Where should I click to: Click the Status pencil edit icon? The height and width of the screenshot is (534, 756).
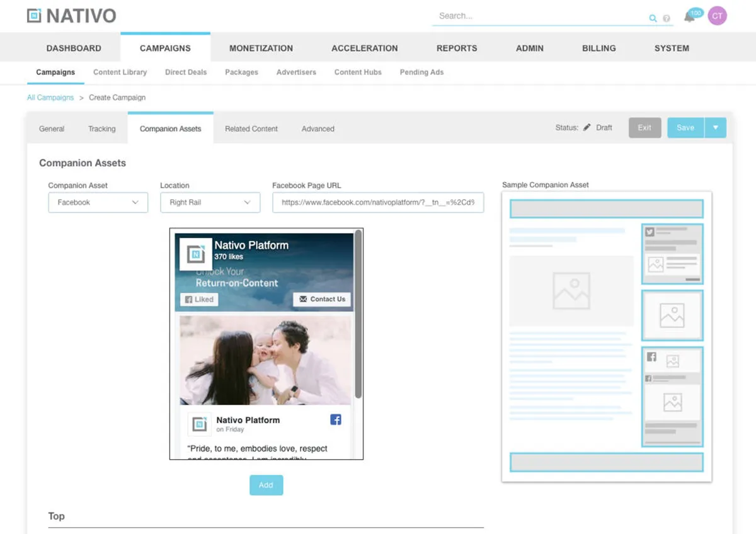click(587, 127)
